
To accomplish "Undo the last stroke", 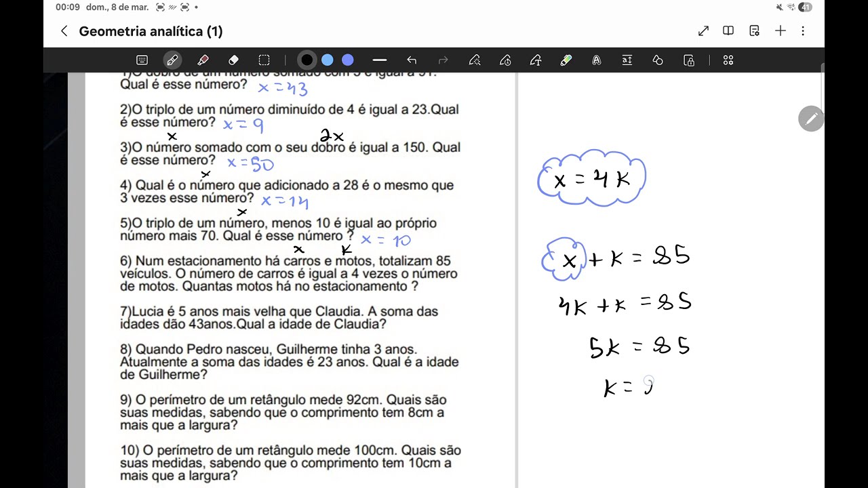I will pos(412,60).
